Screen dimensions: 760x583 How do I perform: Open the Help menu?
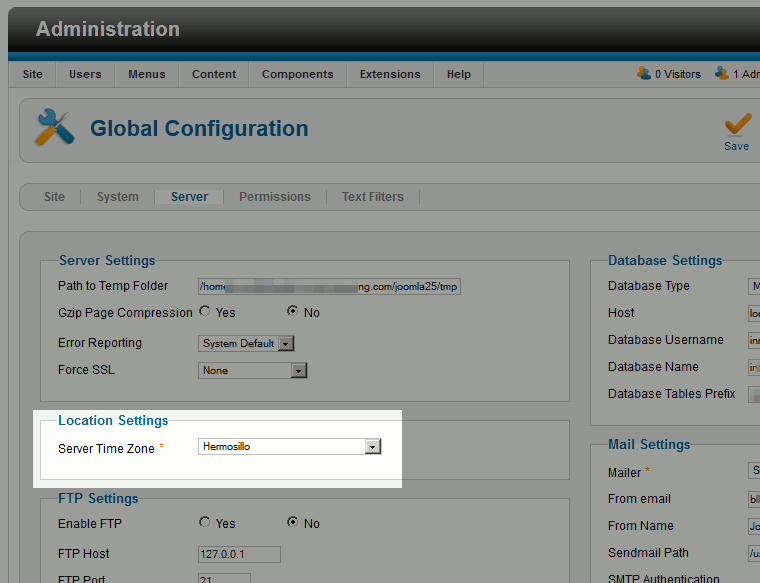pyautogui.click(x=459, y=74)
